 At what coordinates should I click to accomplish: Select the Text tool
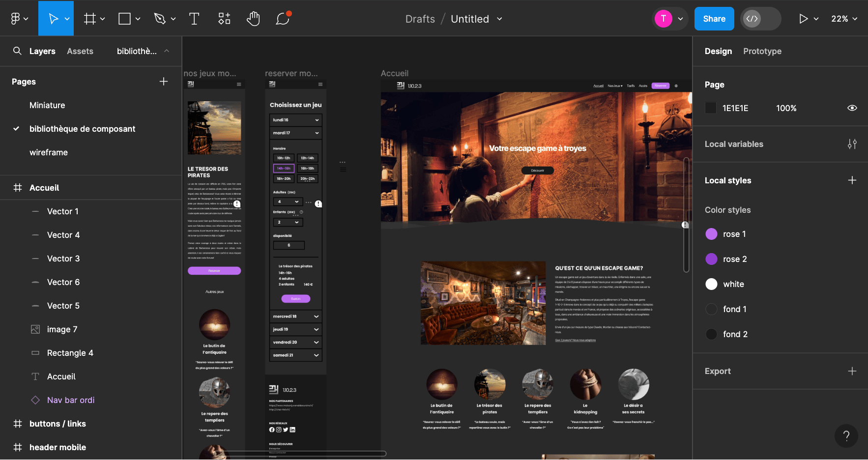click(x=194, y=19)
